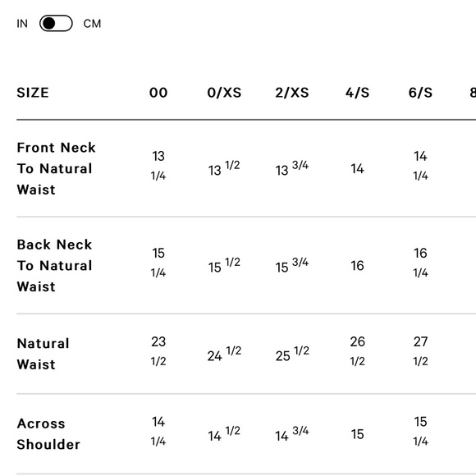
Task: Click the 6/S size column header
Action: [x=420, y=93]
